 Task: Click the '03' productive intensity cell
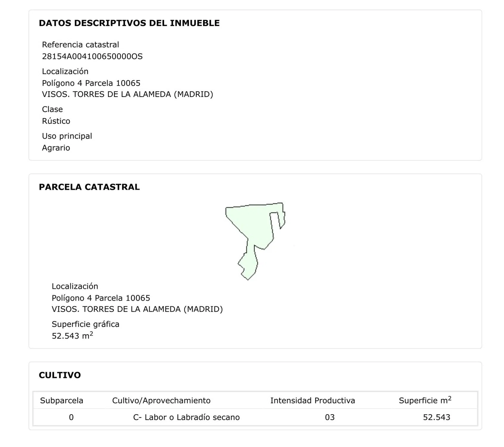click(329, 417)
